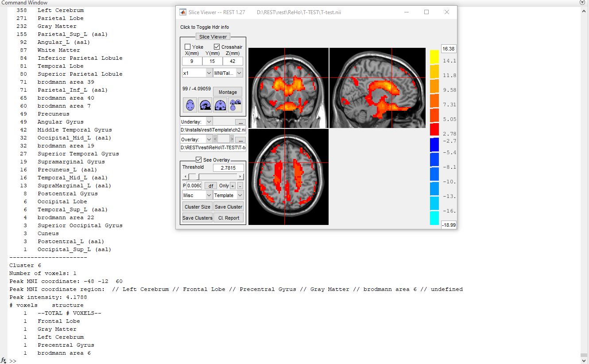Click the P value field

click(194, 186)
